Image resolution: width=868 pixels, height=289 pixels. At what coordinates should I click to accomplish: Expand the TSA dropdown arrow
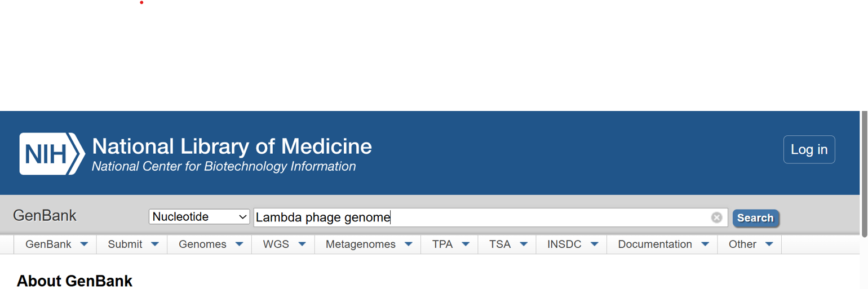(524, 244)
